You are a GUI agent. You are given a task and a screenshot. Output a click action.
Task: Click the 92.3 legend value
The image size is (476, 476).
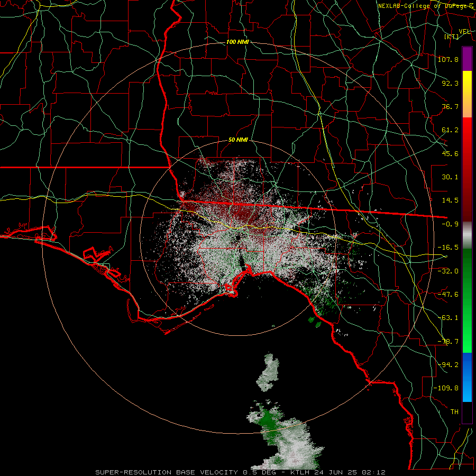click(x=450, y=83)
